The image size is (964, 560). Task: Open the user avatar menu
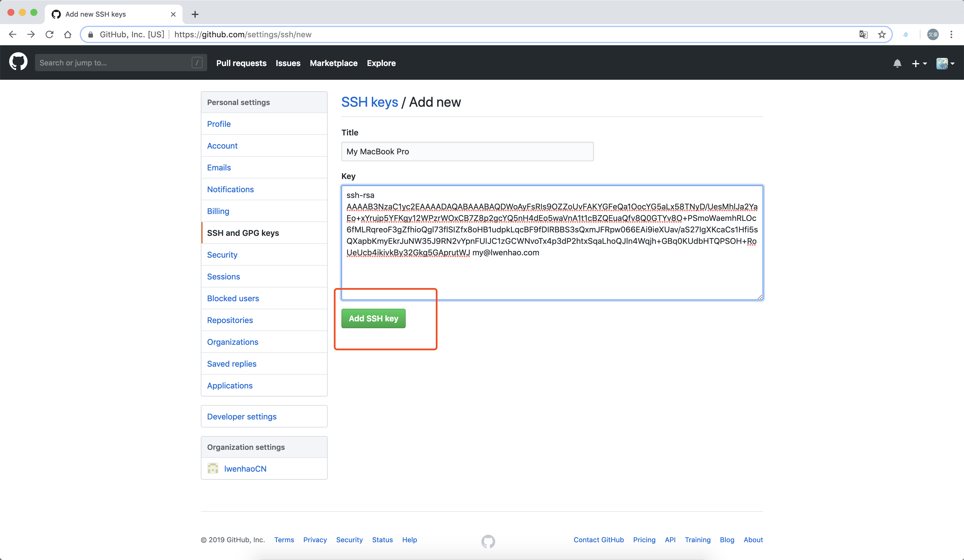click(x=945, y=63)
